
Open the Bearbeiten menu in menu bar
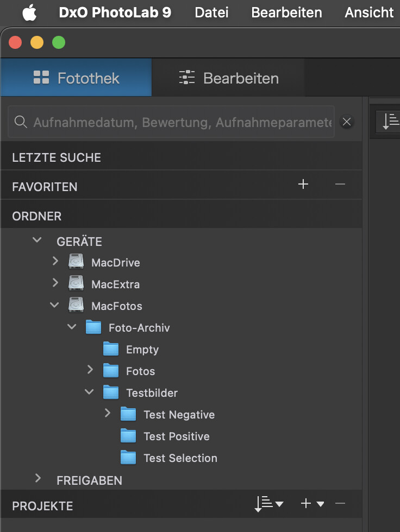click(286, 12)
